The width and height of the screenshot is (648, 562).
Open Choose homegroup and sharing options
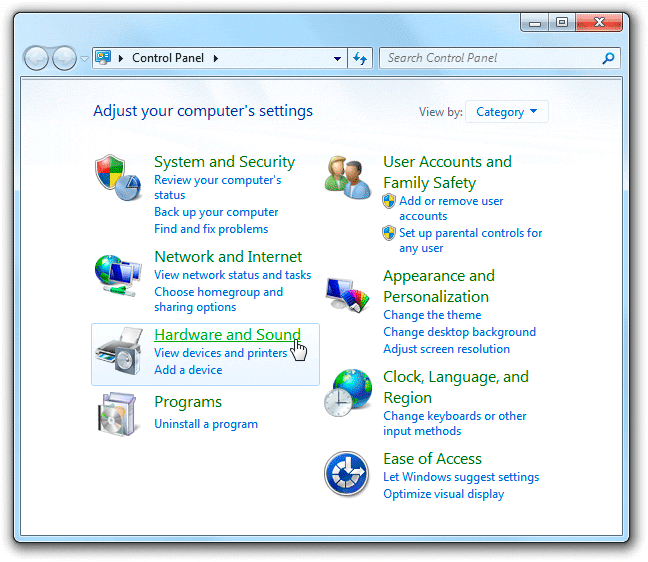click(218, 299)
